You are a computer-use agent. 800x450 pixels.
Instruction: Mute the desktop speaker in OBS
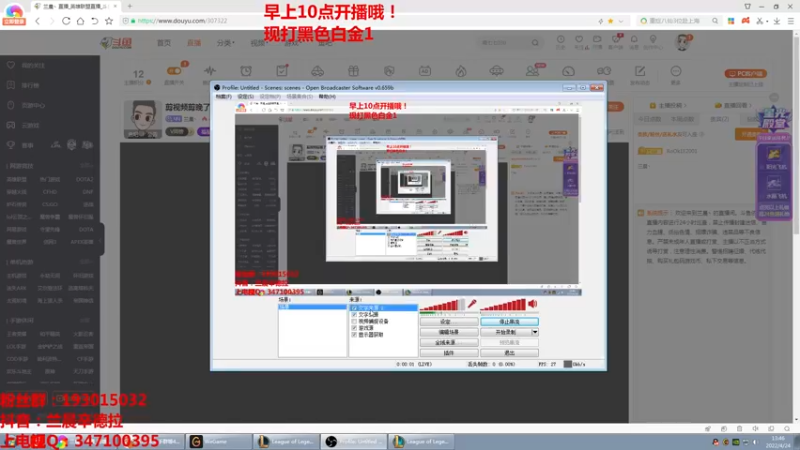[x=533, y=304]
